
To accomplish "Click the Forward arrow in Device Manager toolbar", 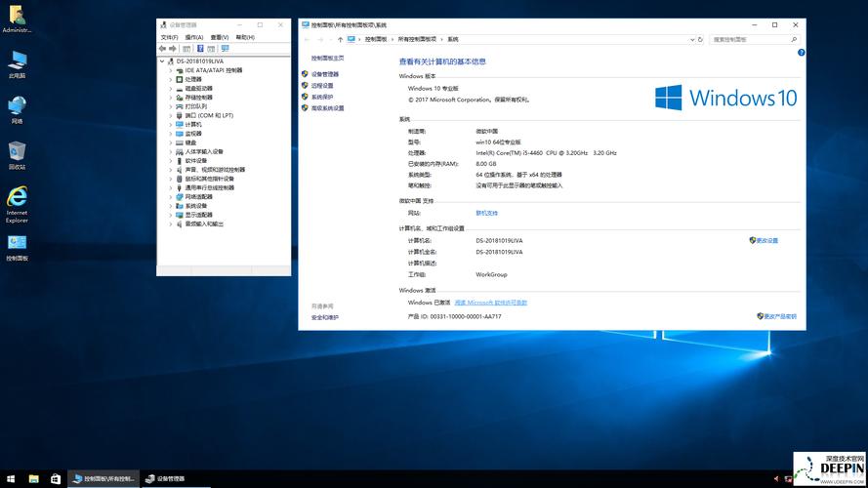I will coord(173,49).
